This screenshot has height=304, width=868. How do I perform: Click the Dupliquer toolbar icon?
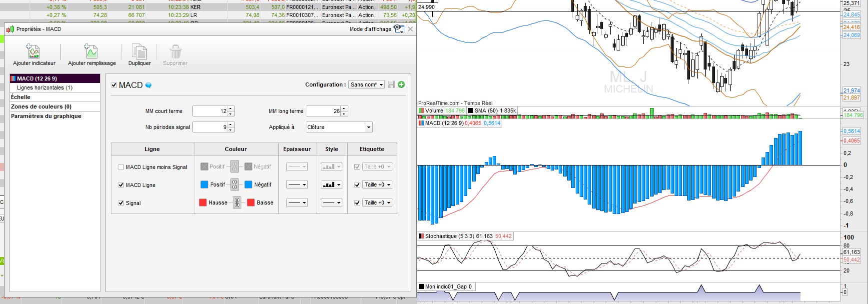pos(139,51)
